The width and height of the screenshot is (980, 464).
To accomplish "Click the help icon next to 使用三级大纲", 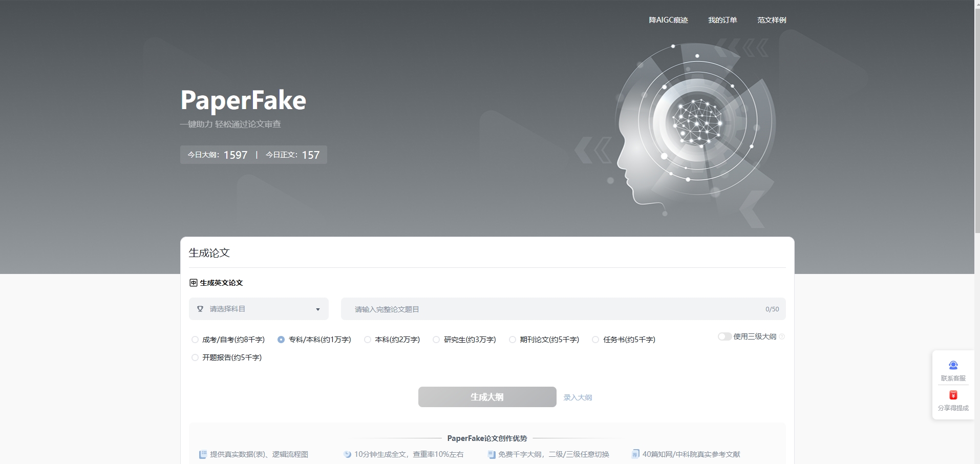I will [x=782, y=336].
